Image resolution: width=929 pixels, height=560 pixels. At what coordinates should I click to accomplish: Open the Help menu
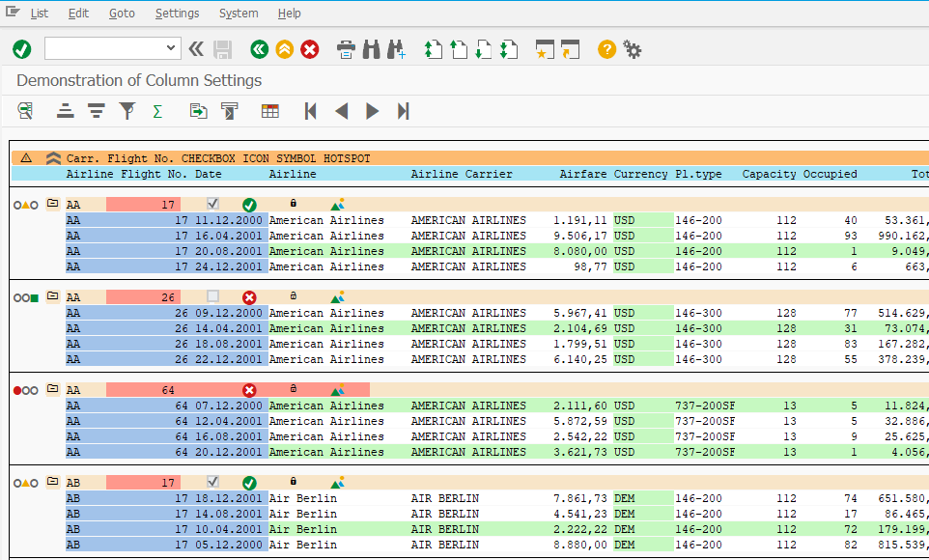tap(289, 14)
